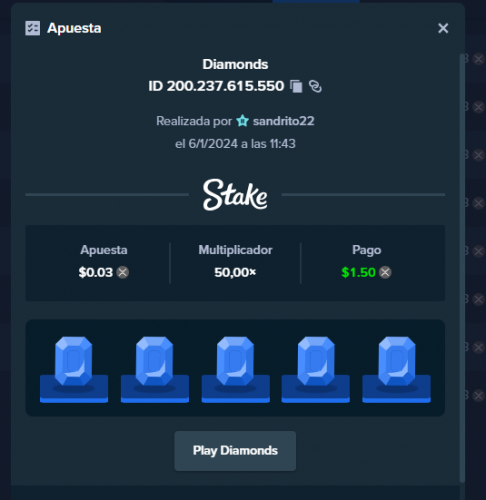Click the star badge beside sandrito22

(243, 121)
